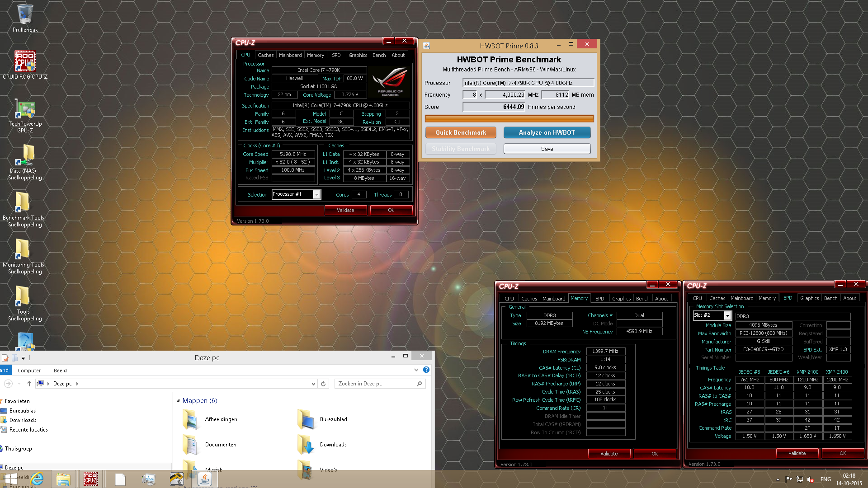Open the Processor #1 selection dropdown

(316, 194)
